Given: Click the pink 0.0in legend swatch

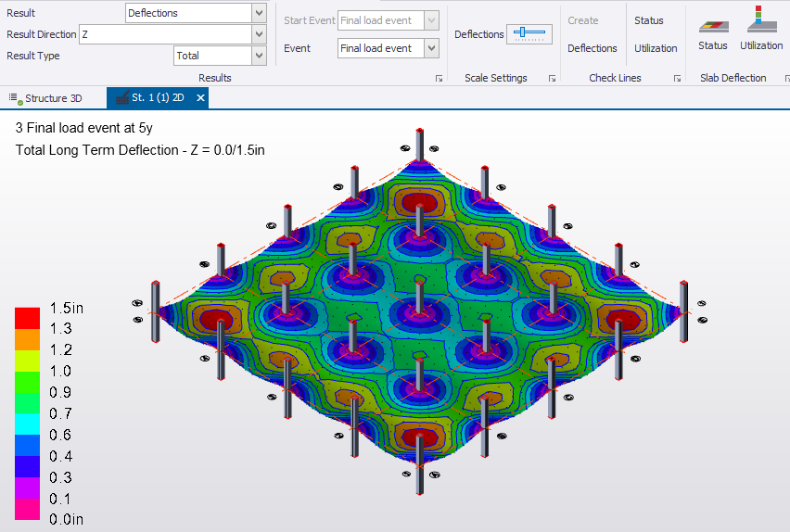Looking at the screenshot, I should (x=28, y=508).
